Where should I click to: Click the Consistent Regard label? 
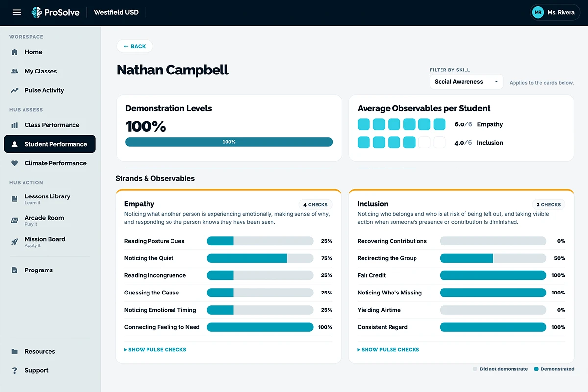coord(382,327)
